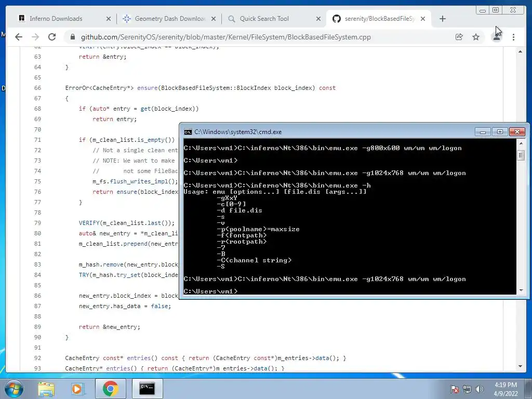This screenshot has height=399, width=532.
Task: Open the Windows Start menu
Action: [x=14, y=389]
